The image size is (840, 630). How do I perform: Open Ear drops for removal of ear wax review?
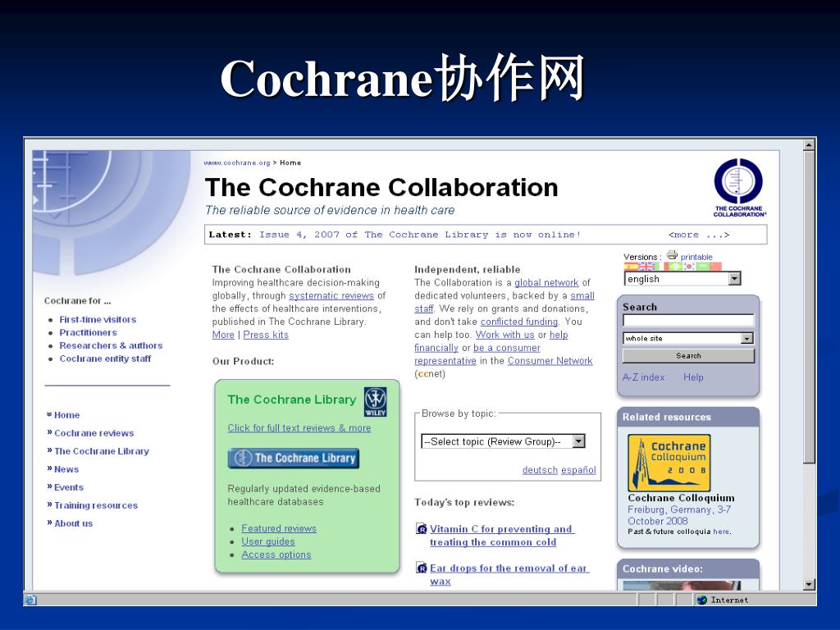tap(509, 575)
